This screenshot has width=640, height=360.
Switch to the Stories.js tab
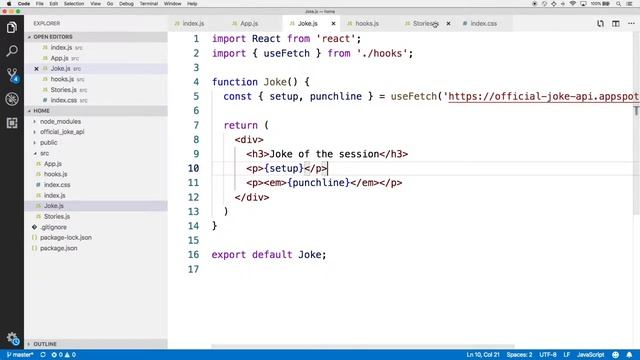424,24
